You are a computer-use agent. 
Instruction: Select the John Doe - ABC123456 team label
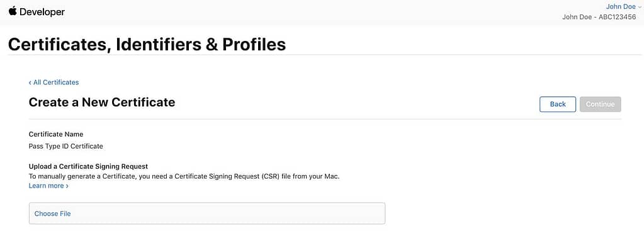click(599, 17)
